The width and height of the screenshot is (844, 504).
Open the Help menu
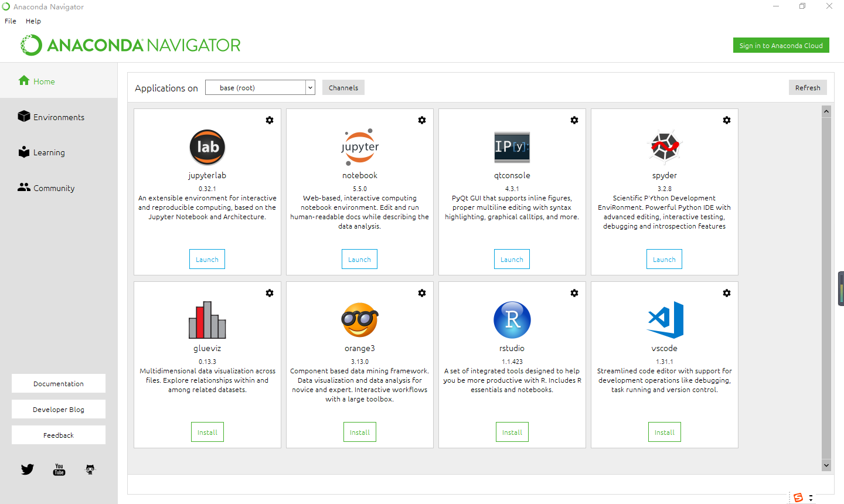pyautogui.click(x=33, y=21)
